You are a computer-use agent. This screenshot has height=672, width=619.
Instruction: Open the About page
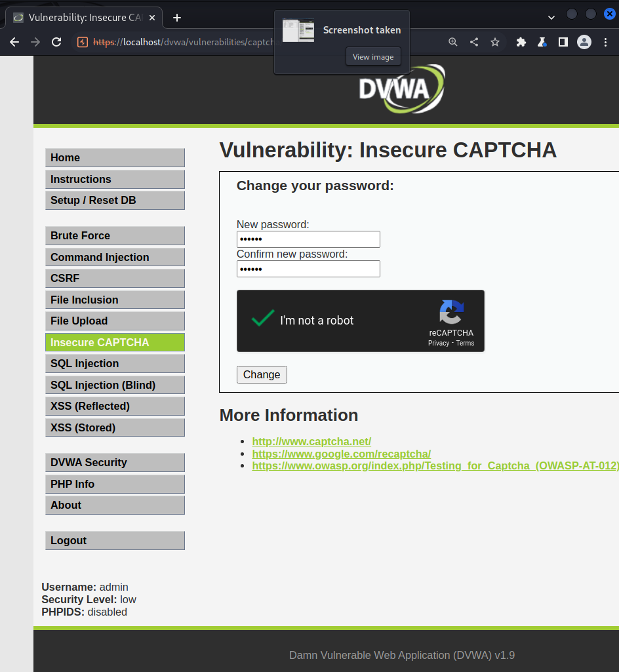tap(115, 505)
